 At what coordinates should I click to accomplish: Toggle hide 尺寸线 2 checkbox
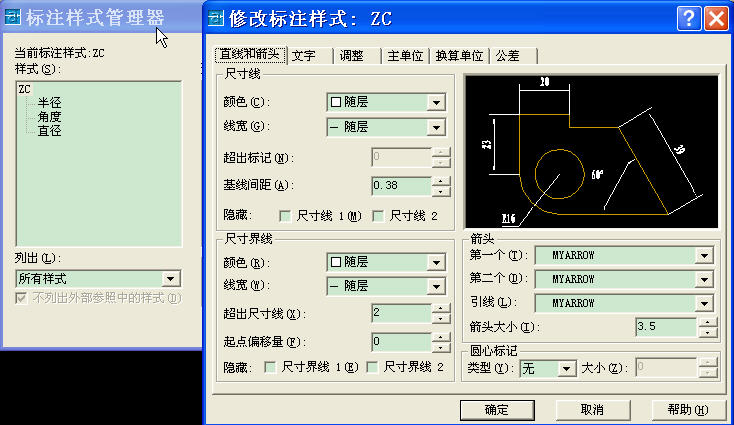[378, 216]
